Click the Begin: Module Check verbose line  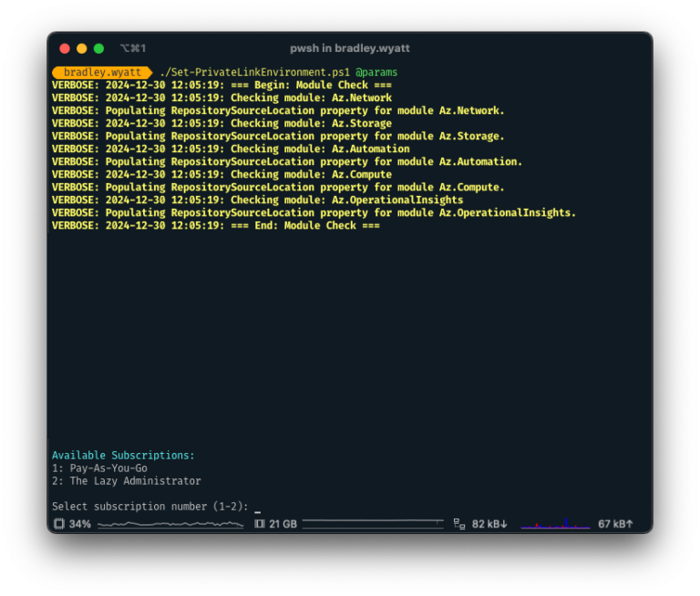221,85
